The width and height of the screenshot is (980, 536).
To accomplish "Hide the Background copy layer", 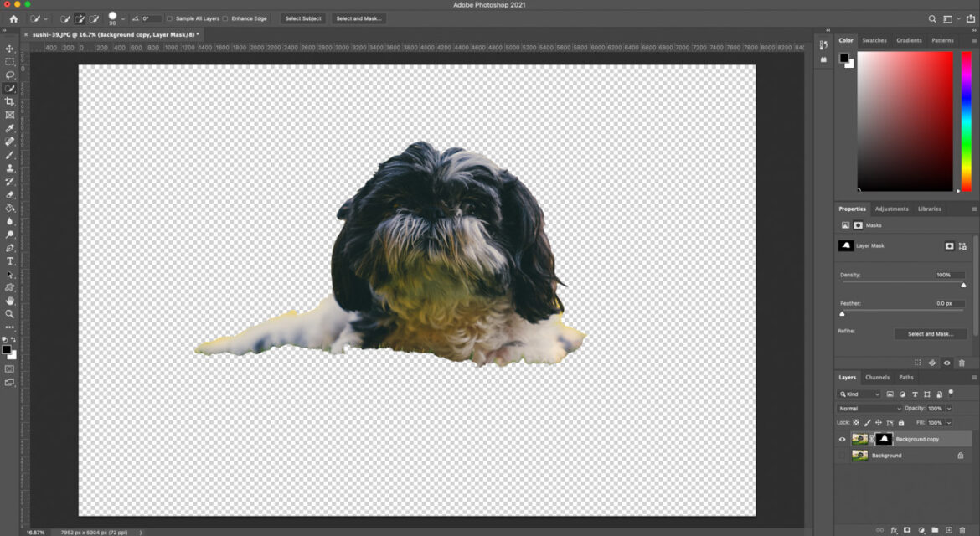I will point(842,439).
